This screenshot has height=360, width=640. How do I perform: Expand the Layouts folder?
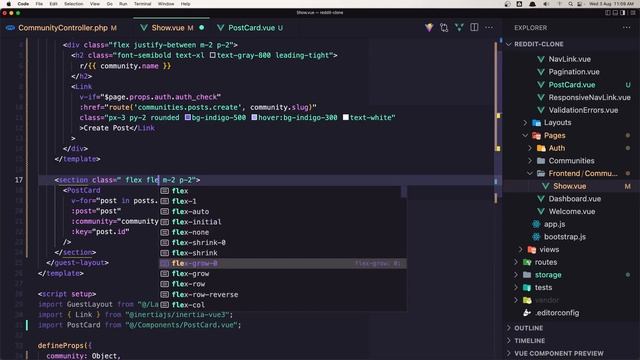[525, 122]
